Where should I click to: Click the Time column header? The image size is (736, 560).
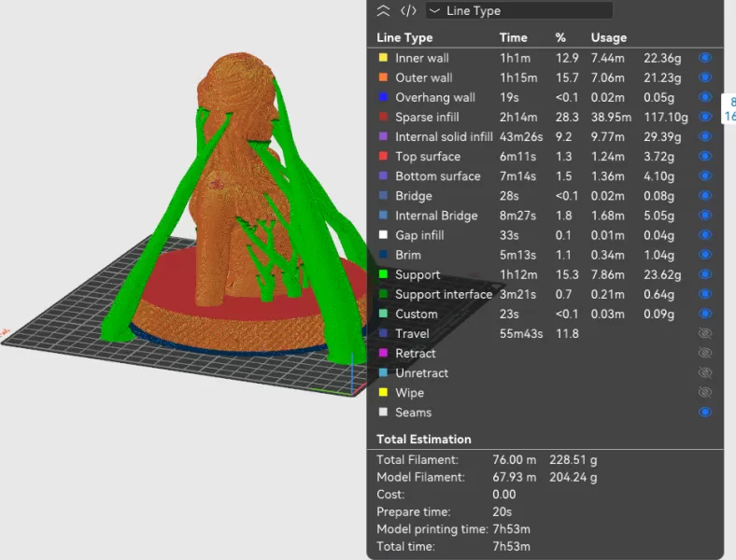tap(513, 37)
